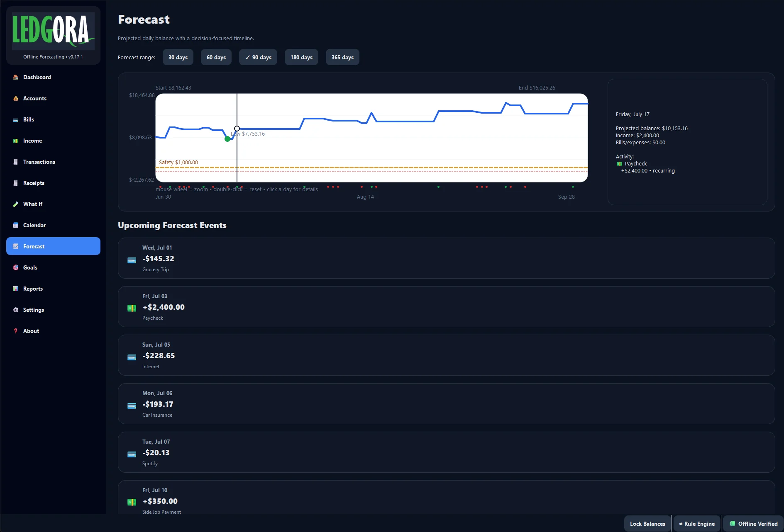Go to Accounts in the sidebar

pos(53,98)
